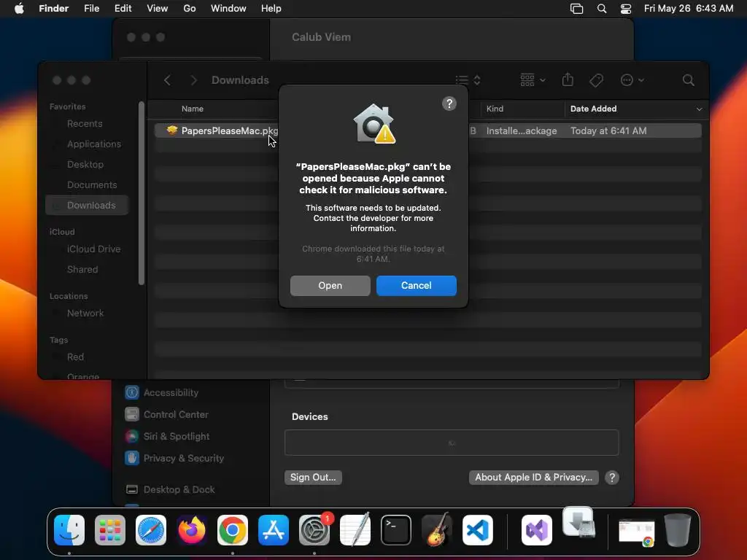This screenshot has width=747, height=560.
Task: Click Open in the malware warning dialog
Action: click(330, 286)
